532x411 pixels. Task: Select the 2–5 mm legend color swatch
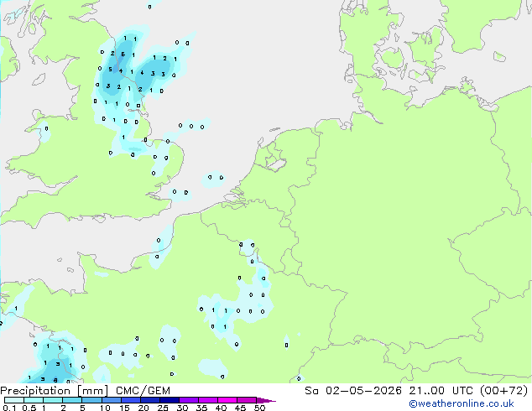point(72,400)
